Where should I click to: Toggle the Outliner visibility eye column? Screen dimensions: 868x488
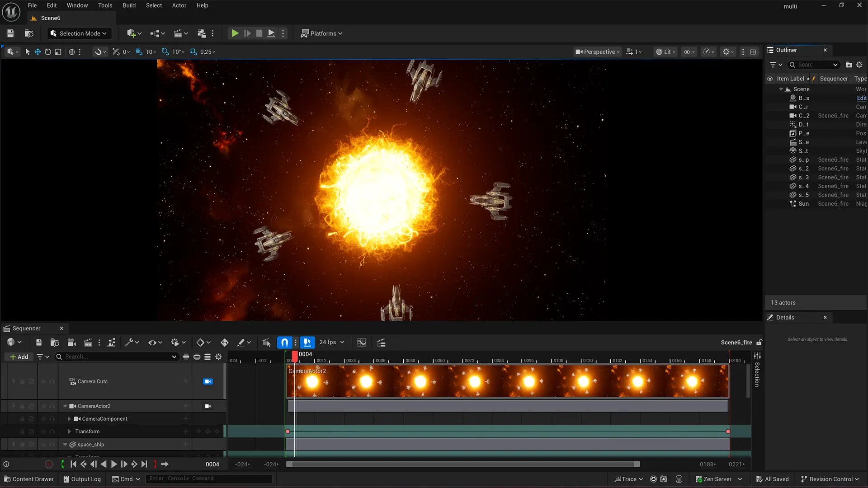coord(770,79)
